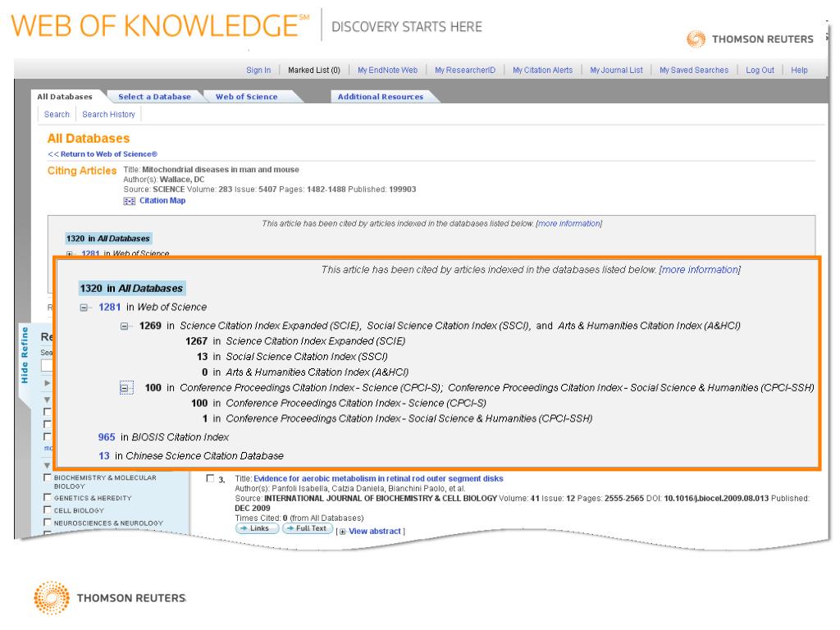Screen dimensions: 840x630
Task: Check the Biochemistry & Molecular Biology box
Action: 47,477
